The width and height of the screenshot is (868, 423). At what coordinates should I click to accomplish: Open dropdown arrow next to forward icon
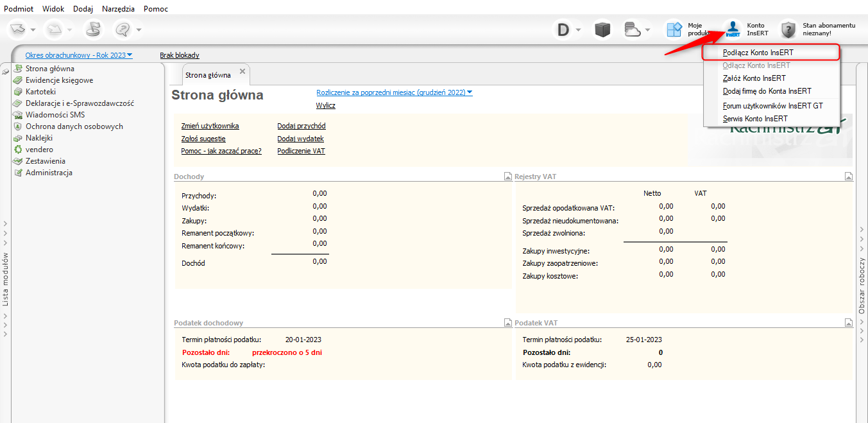coord(70,30)
